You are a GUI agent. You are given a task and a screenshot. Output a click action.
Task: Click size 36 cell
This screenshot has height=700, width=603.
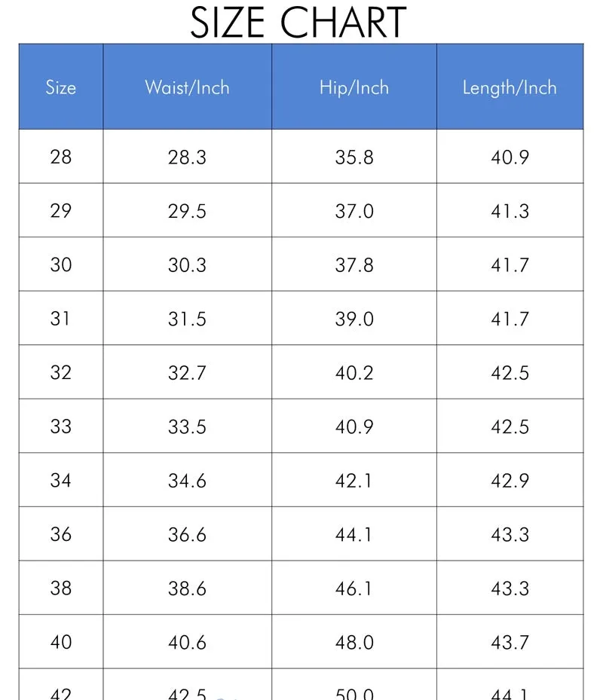(x=61, y=534)
